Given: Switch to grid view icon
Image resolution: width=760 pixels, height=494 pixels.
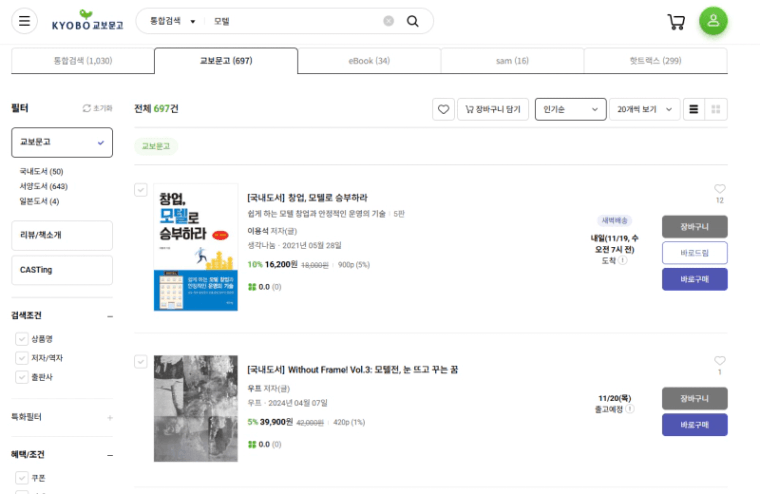Looking at the screenshot, I should tap(715, 109).
